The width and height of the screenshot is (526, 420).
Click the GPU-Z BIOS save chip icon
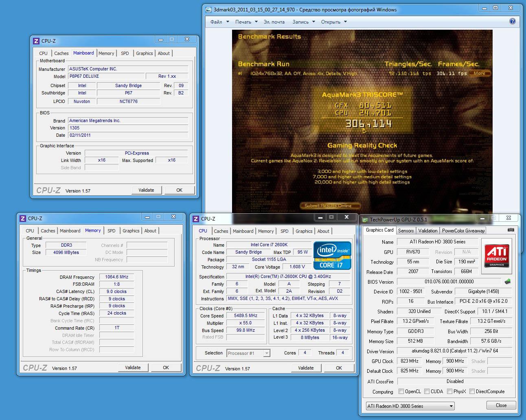(x=508, y=281)
